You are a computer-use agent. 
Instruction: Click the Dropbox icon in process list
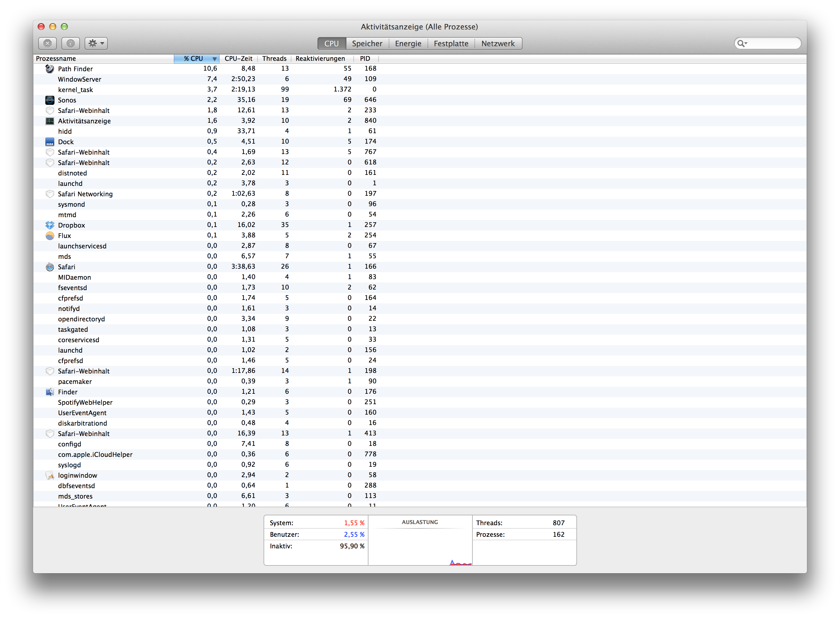(50, 225)
